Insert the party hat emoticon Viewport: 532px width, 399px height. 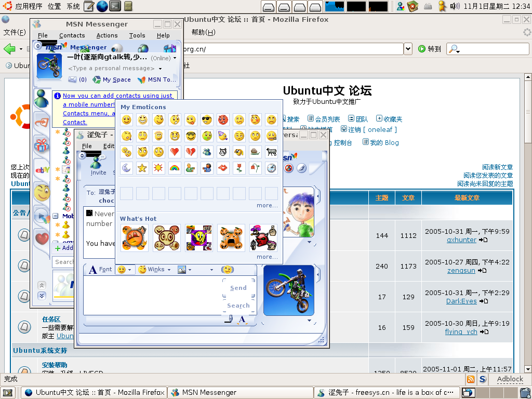click(x=223, y=136)
